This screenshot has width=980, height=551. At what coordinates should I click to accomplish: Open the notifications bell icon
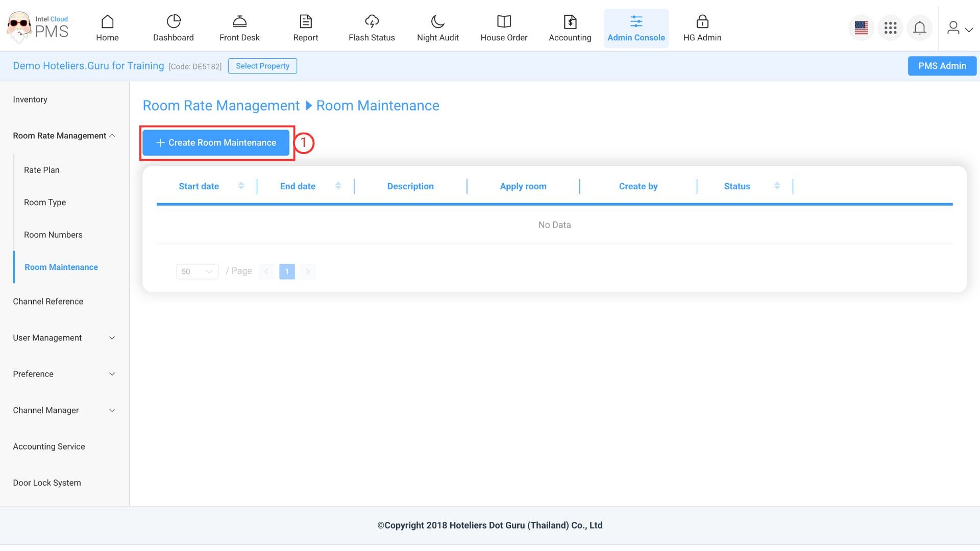[x=919, y=28]
